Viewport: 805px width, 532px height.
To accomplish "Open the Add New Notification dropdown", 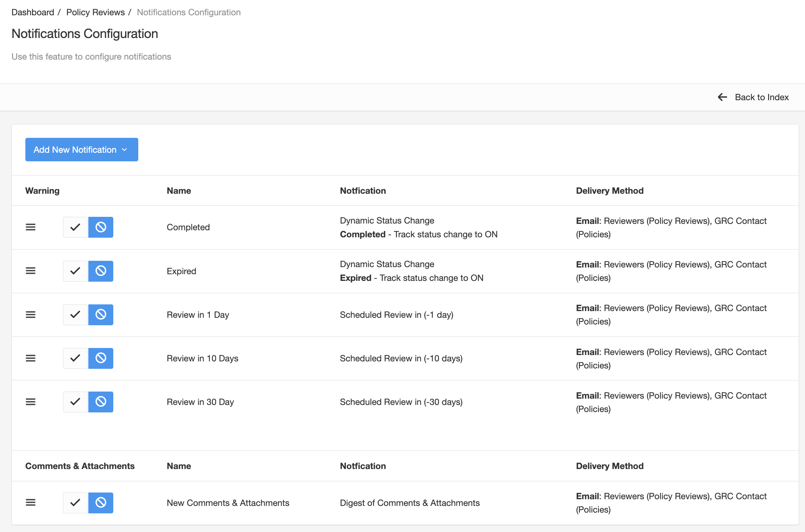I will (82, 150).
